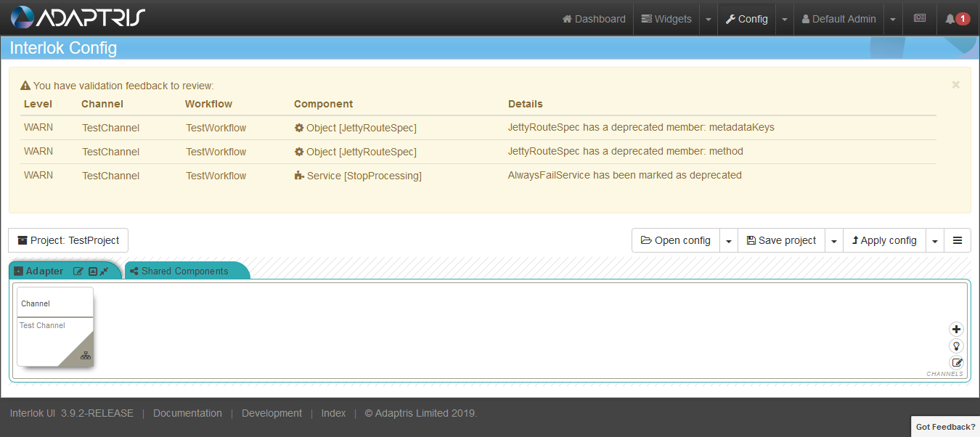
Task: Click the edit icon above CHANNELS label
Action: coord(956,363)
